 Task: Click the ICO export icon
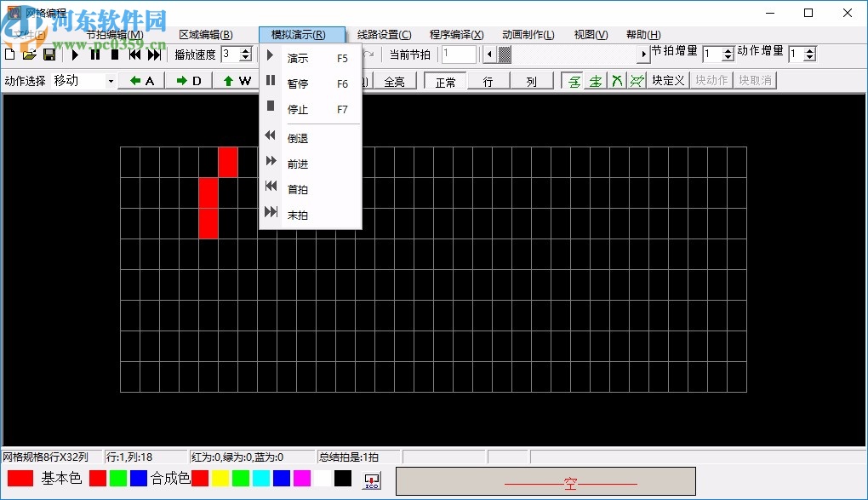pyautogui.click(x=372, y=481)
